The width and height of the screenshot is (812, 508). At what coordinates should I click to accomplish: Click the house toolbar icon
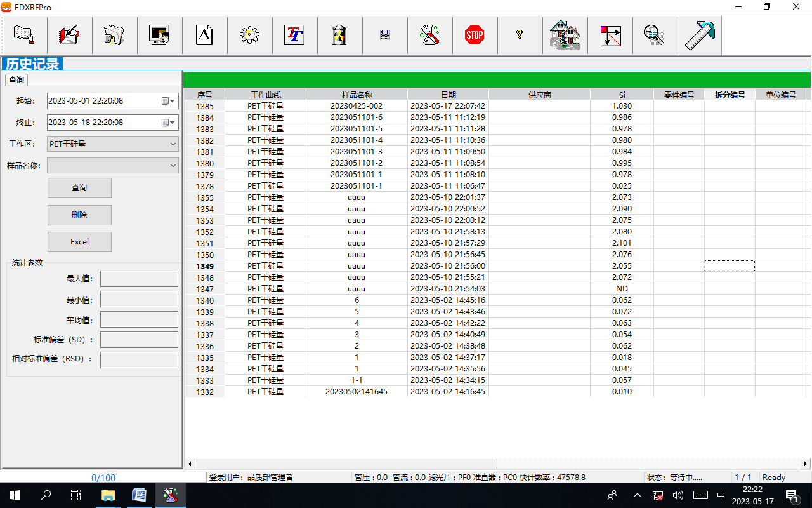pos(565,35)
